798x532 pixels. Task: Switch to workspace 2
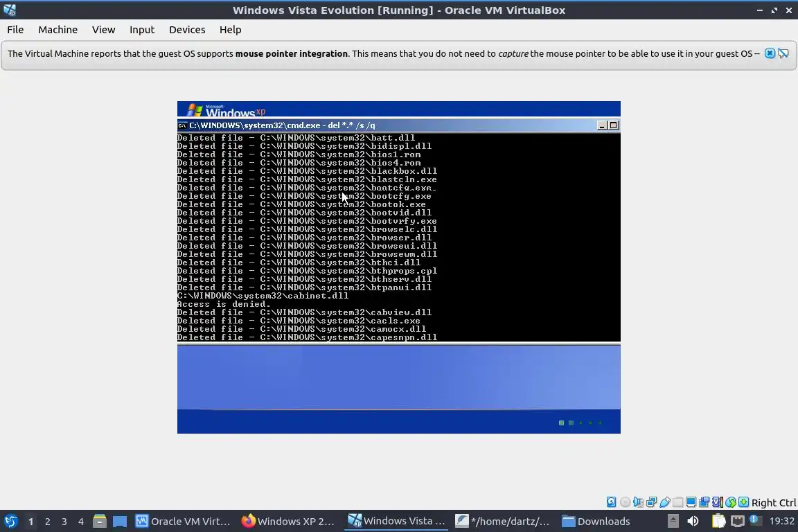click(47, 522)
